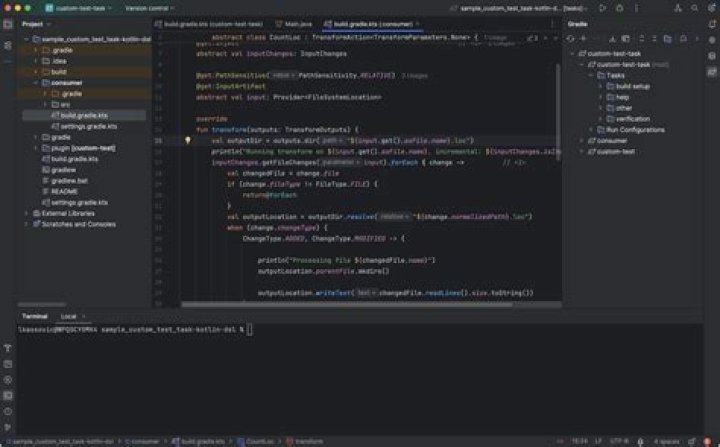720x447 pixels.
Task: Collapse the consumer module in project tree
Action: click(x=36, y=83)
